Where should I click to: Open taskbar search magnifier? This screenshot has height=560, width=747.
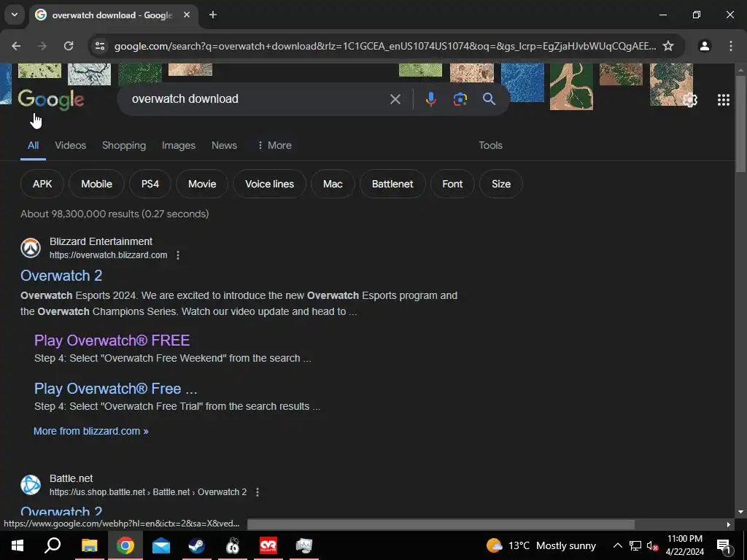53,545
